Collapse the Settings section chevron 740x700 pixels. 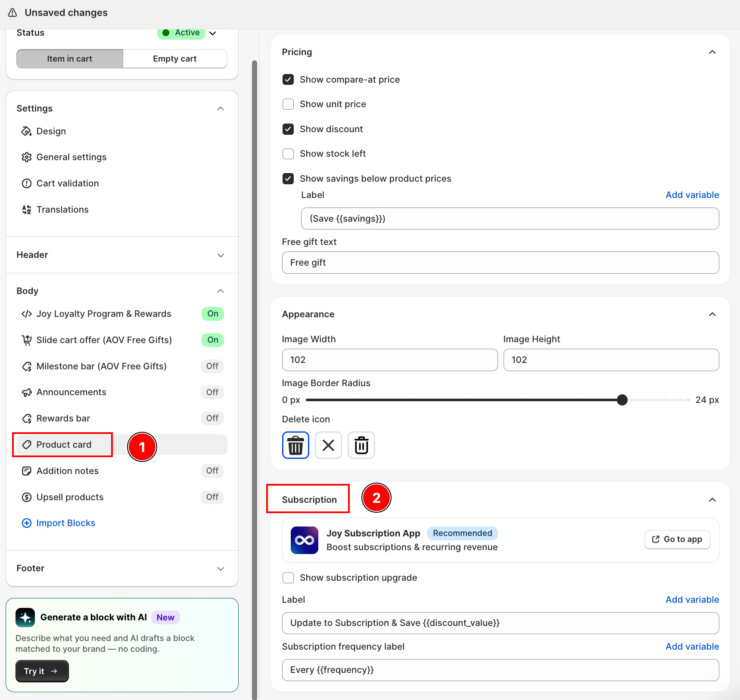221,108
